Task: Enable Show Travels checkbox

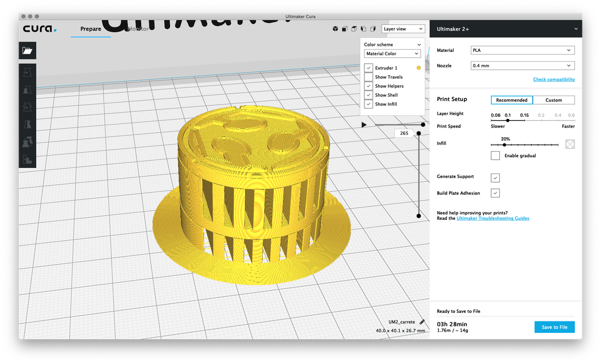Action: (369, 77)
